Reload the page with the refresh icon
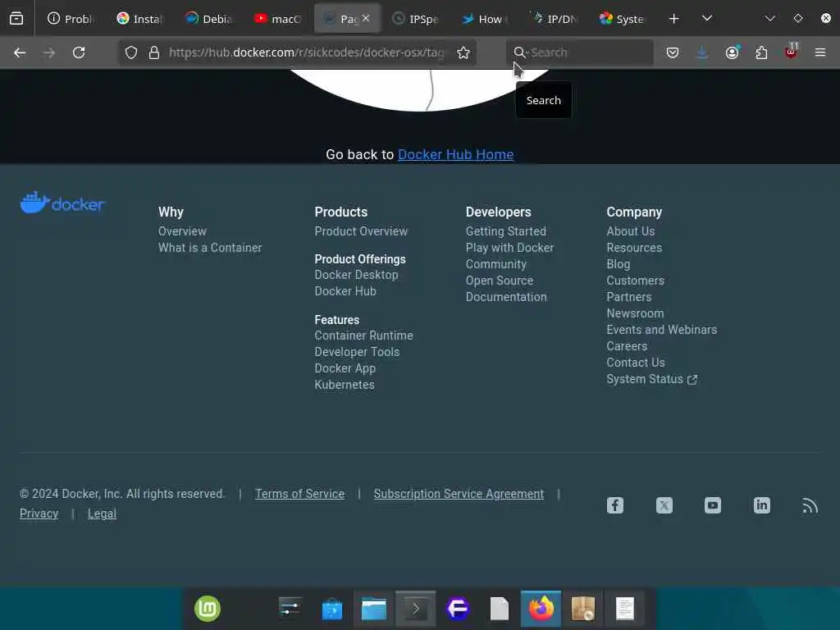 click(x=79, y=52)
